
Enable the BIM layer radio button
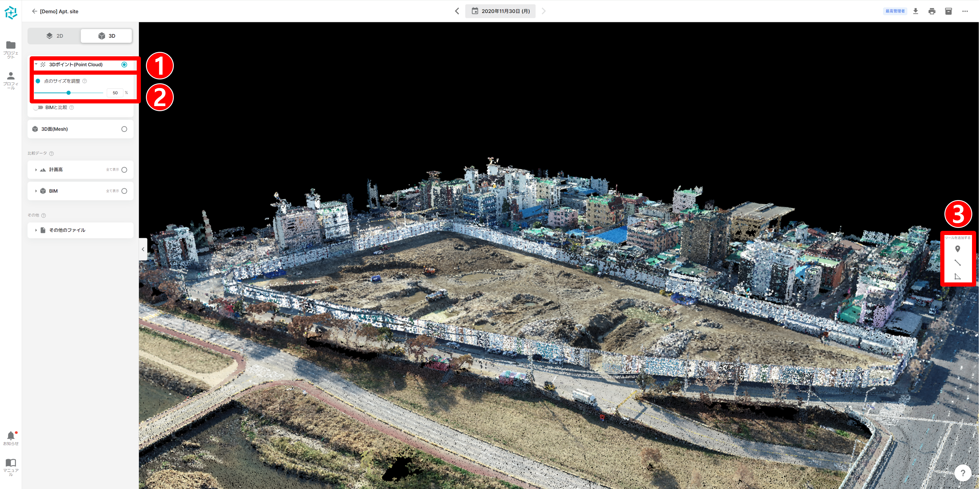[124, 191]
